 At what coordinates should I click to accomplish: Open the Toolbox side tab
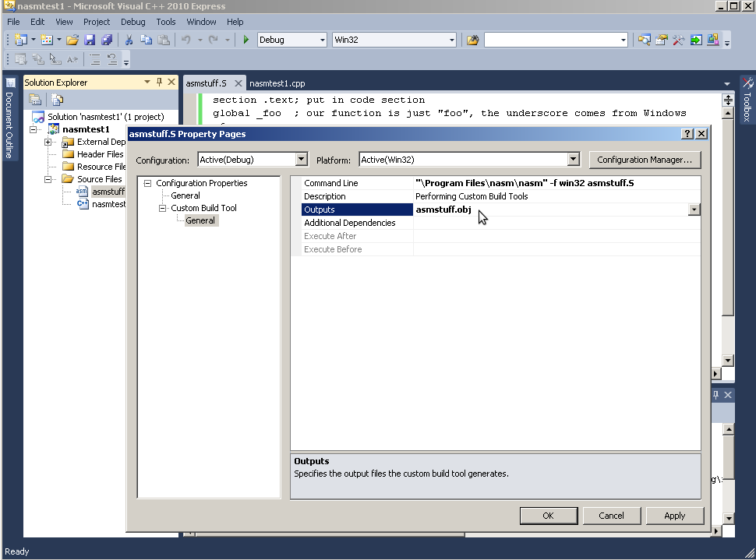tap(747, 99)
